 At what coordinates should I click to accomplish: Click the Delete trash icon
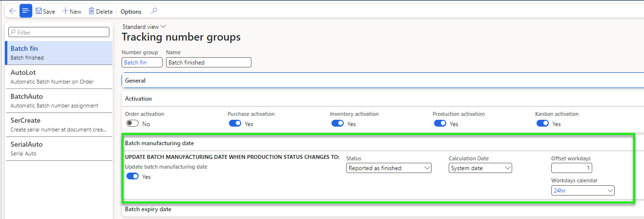click(x=91, y=11)
